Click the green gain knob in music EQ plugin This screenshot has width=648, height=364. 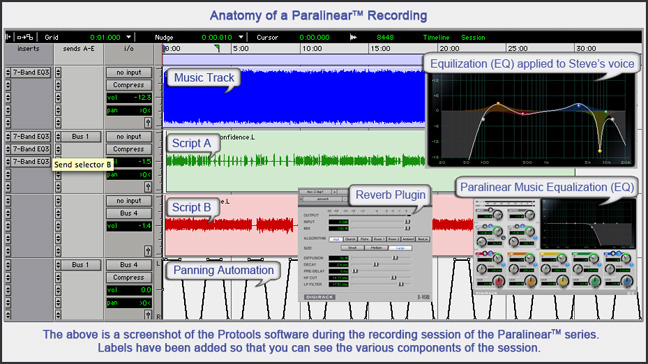coord(594,282)
